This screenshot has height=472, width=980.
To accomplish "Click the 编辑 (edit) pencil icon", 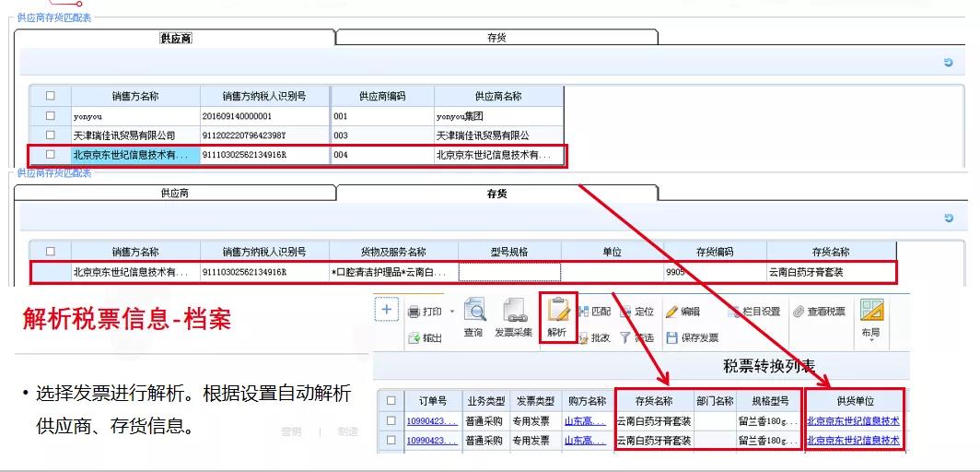I will click(x=672, y=312).
